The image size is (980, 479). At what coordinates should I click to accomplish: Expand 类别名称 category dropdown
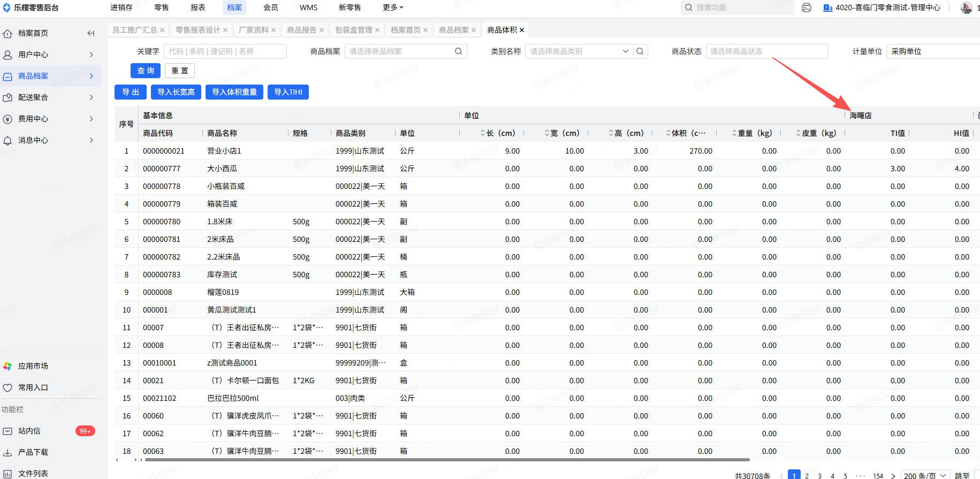625,51
